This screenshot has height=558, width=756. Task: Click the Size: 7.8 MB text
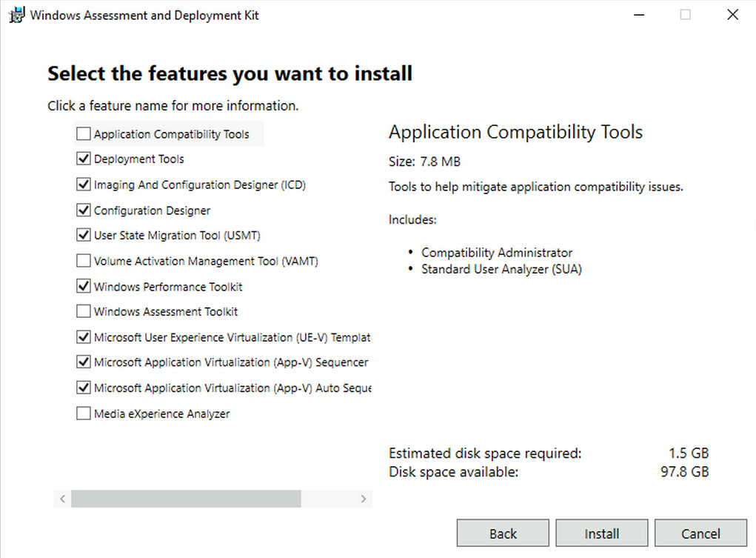coord(424,162)
